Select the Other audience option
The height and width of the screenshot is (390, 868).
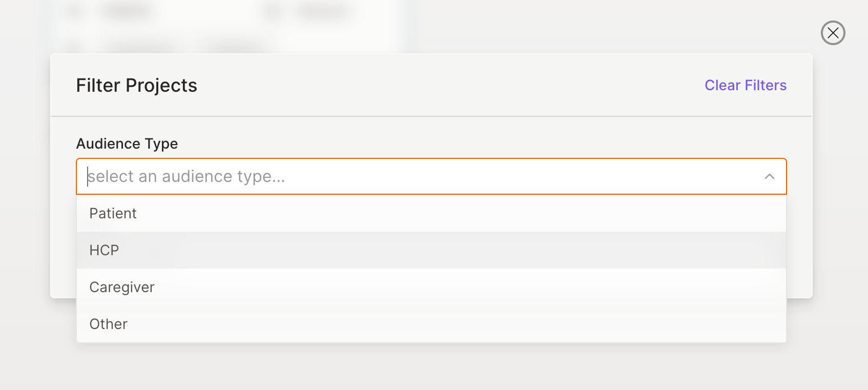tap(109, 324)
